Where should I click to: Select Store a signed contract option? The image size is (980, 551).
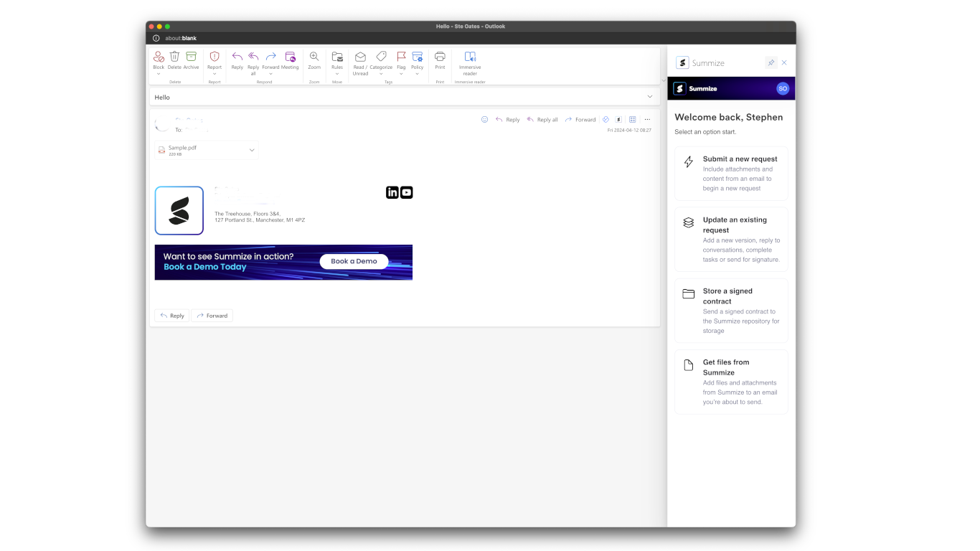click(x=731, y=311)
